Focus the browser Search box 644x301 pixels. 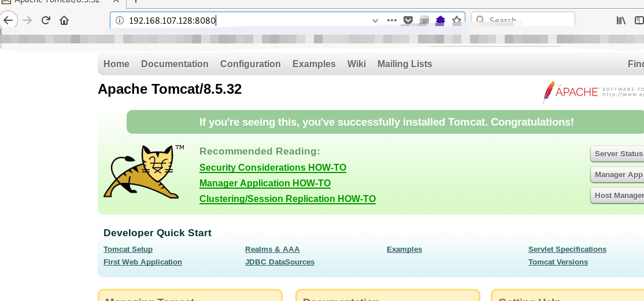point(523,20)
